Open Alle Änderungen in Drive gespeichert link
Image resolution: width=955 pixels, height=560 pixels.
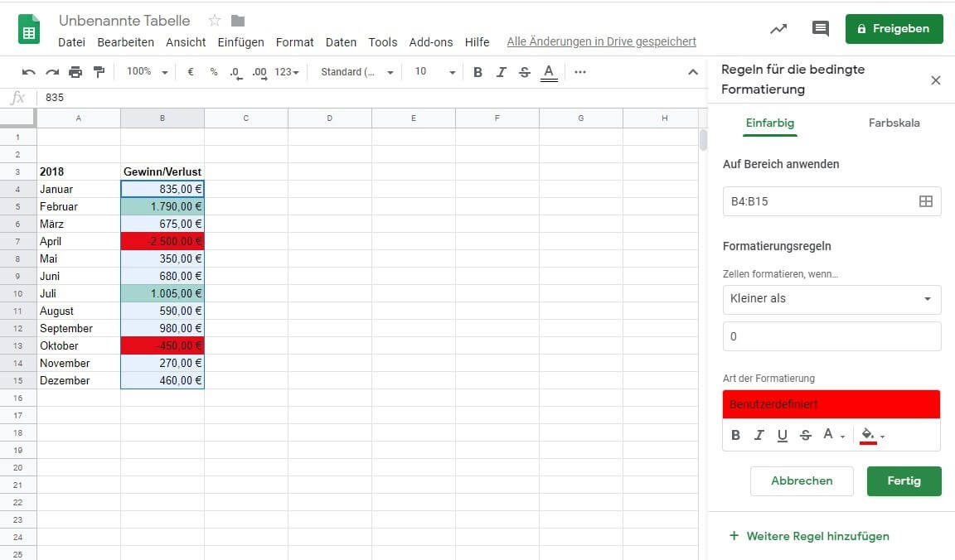601,41
